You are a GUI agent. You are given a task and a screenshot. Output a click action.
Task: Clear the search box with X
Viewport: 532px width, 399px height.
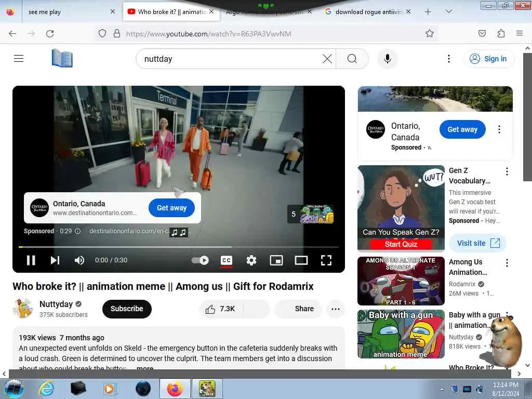pos(327,59)
